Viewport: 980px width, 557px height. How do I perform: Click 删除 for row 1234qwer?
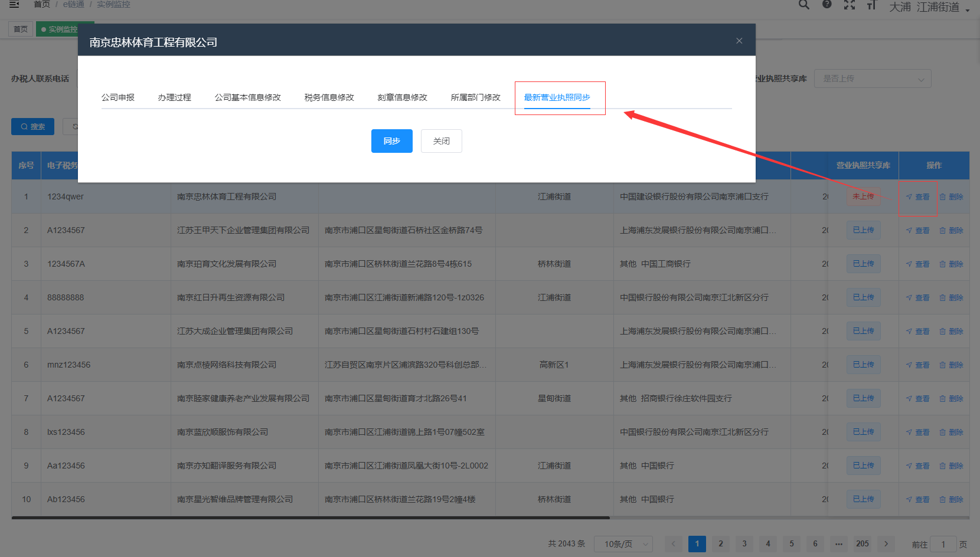tap(952, 197)
